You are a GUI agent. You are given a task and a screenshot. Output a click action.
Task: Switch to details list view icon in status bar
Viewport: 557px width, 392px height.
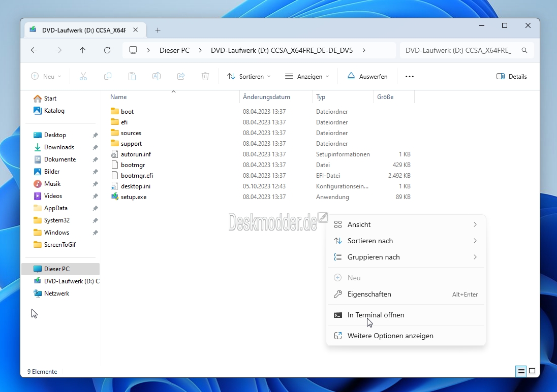pos(521,371)
